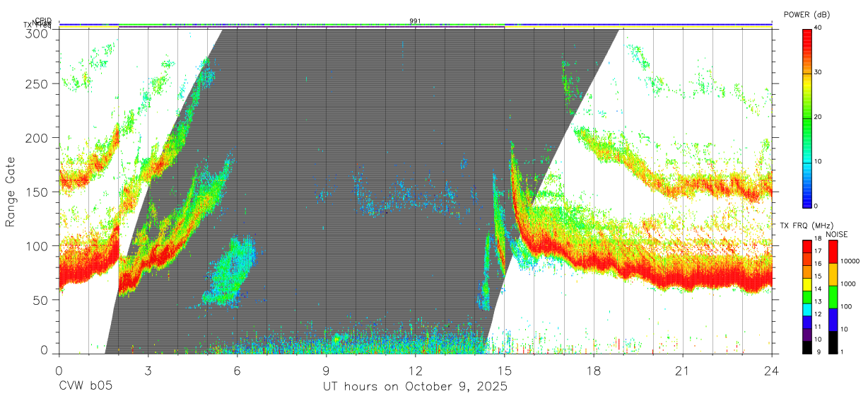This screenshot has width=868, height=401.
Task: Click the CVW b05 radar beam label
Action: (86, 387)
